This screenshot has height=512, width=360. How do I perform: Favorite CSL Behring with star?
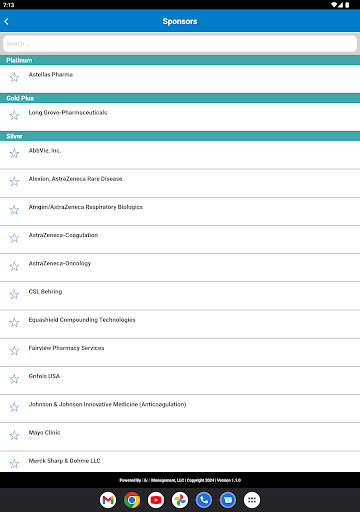click(14, 294)
